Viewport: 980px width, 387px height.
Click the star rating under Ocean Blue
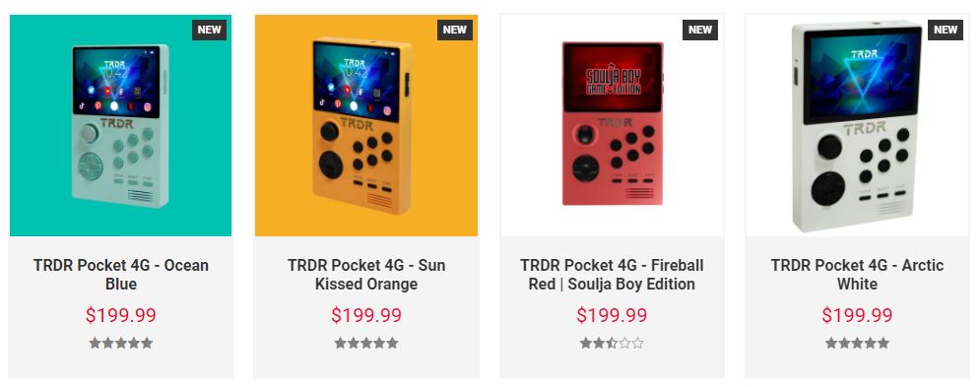coord(120,344)
